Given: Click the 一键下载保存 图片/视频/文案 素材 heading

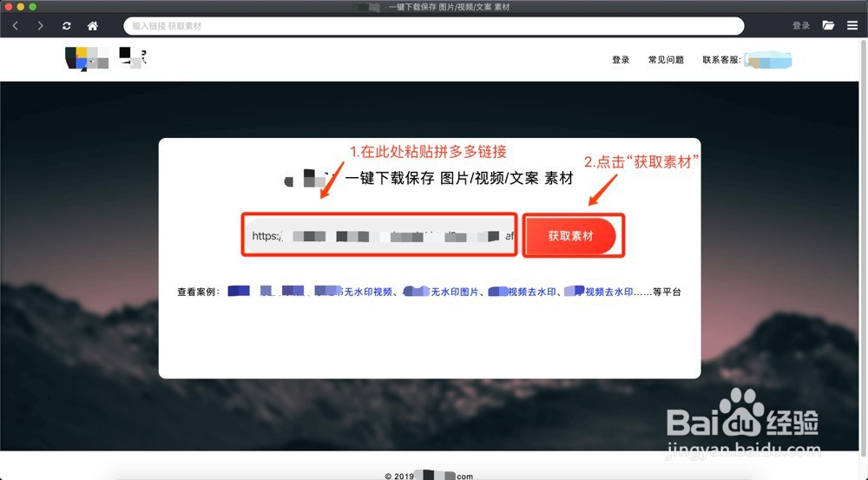Looking at the screenshot, I should click(x=459, y=178).
